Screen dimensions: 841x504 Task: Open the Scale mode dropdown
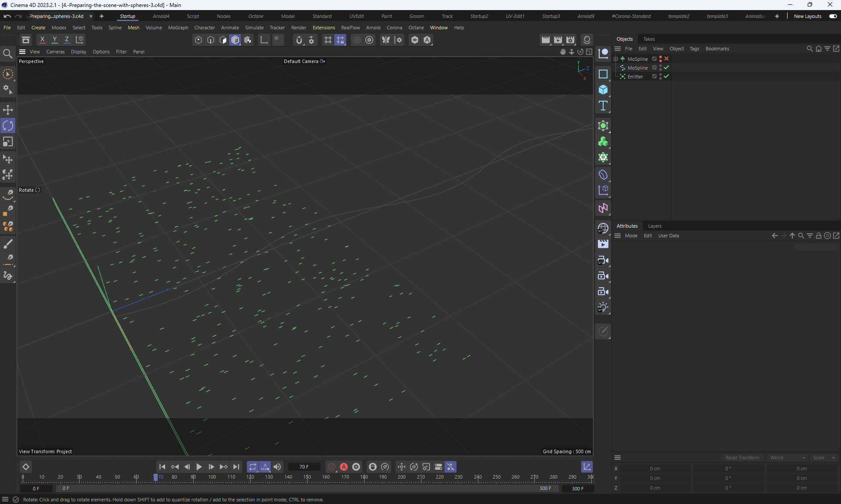tap(823, 458)
